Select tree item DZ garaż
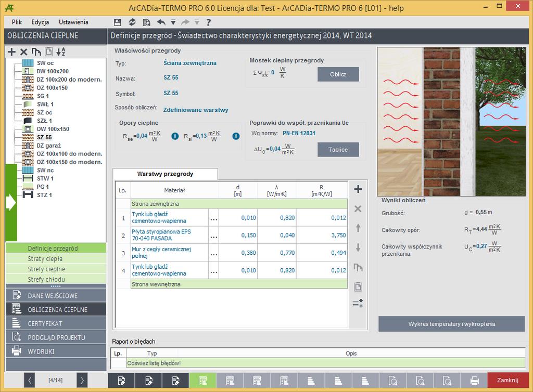 (49, 145)
